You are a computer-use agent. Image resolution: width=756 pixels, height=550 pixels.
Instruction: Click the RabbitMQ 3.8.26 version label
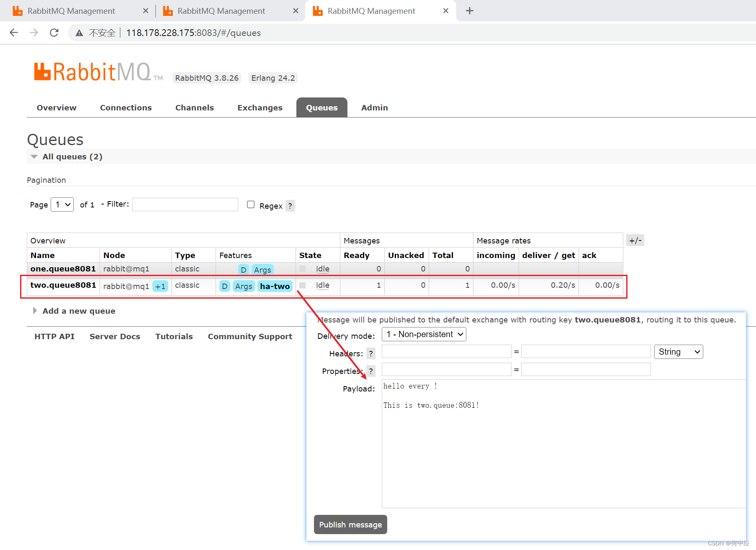click(x=207, y=78)
